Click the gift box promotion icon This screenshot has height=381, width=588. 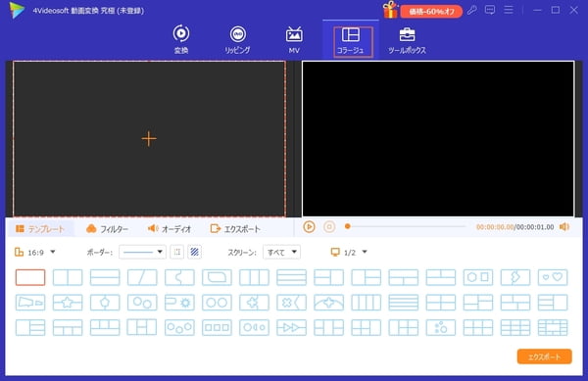tap(390, 10)
